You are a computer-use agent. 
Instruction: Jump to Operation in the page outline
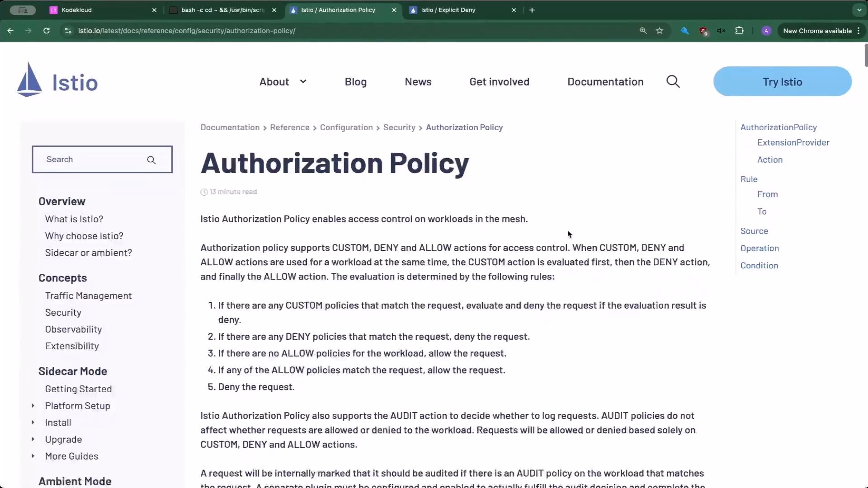click(759, 248)
